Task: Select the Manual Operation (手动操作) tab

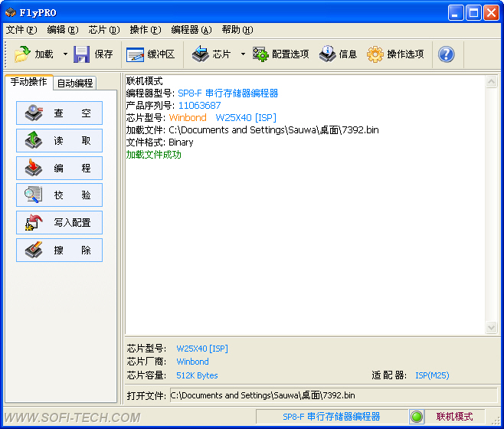Action: click(x=28, y=82)
